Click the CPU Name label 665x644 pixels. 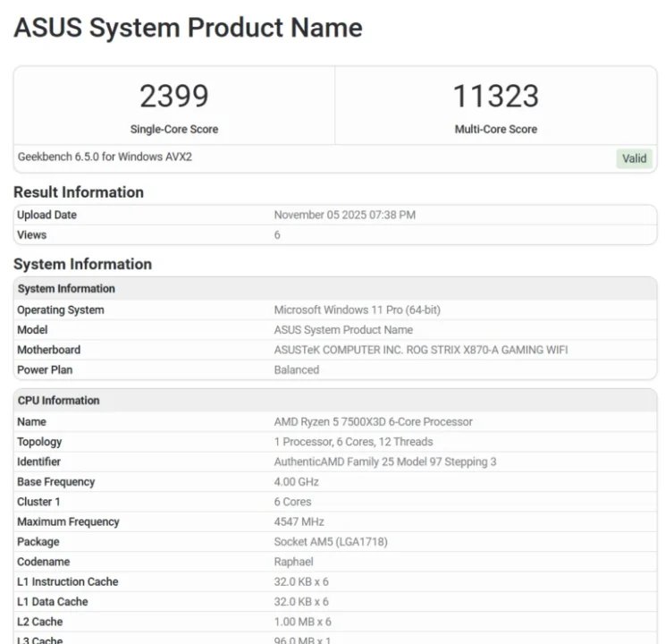click(x=31, y=421)
